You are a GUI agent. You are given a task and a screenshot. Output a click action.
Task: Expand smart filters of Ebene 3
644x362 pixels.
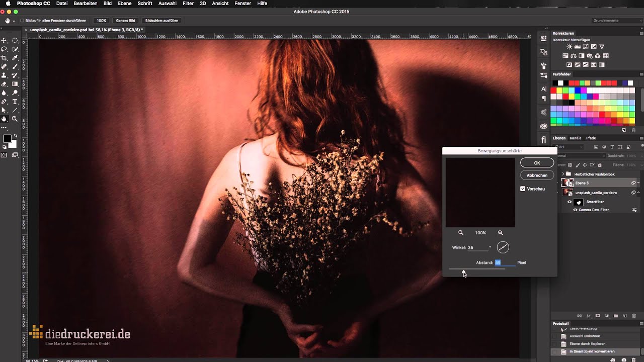[x=639, y=183]
